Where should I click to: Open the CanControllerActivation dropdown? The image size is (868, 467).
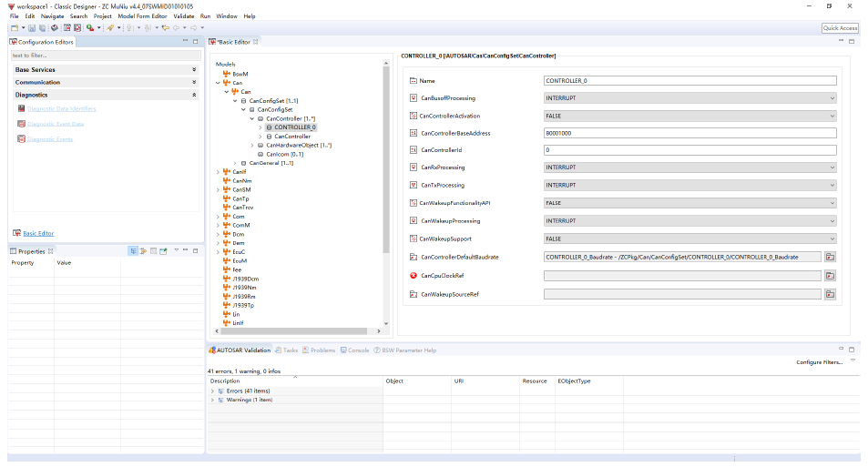click(832, 117)
